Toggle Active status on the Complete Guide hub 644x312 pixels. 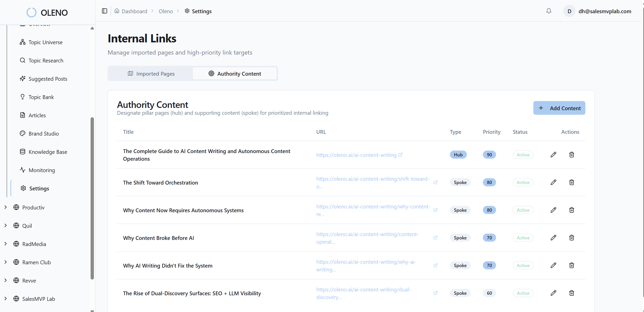pyautogui.click(x=523, y=155)
